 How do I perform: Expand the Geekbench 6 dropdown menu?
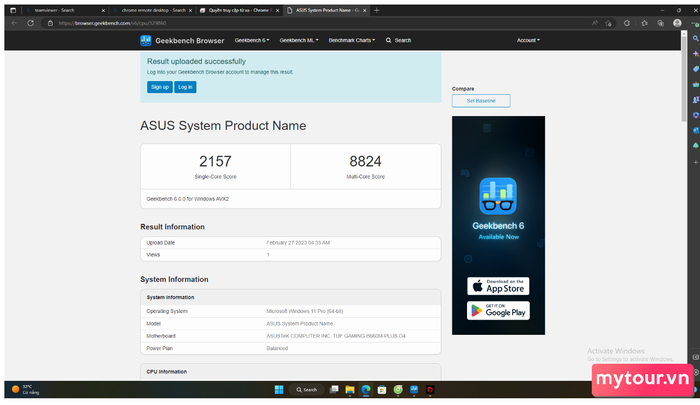point(250,40)
